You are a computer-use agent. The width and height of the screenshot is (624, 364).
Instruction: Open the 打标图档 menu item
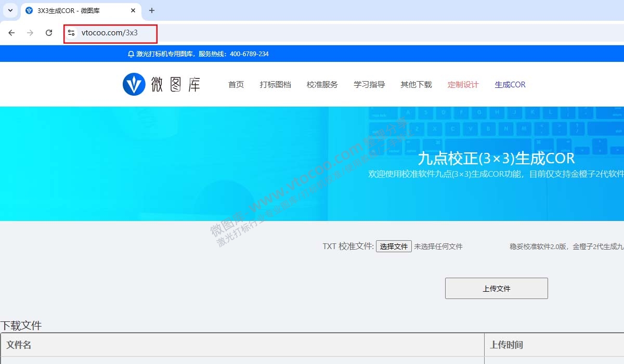[275, 84]
